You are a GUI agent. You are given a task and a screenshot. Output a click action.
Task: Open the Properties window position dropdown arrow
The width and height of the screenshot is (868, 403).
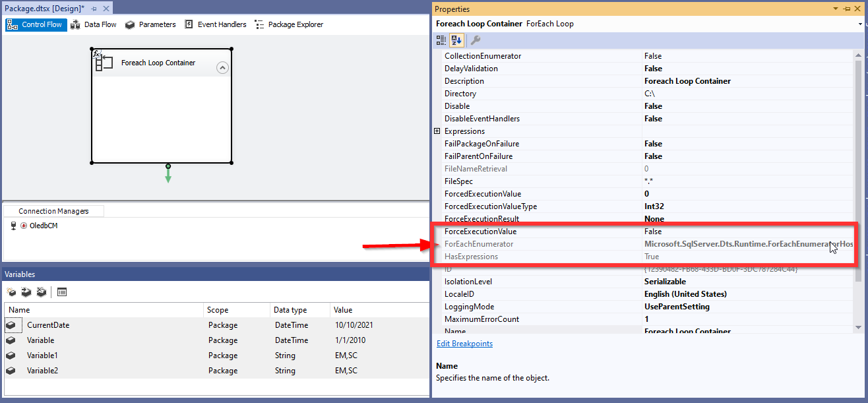click(836, 9)
